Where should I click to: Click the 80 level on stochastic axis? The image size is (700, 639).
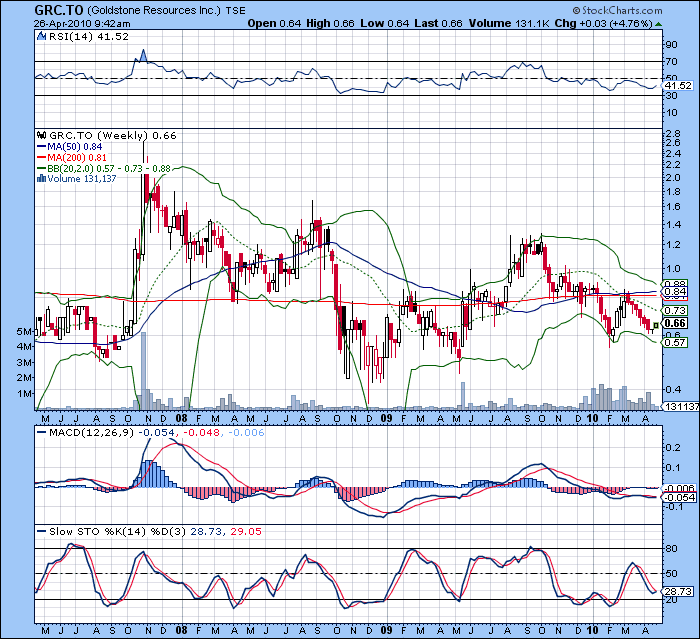tap(671, 548)
